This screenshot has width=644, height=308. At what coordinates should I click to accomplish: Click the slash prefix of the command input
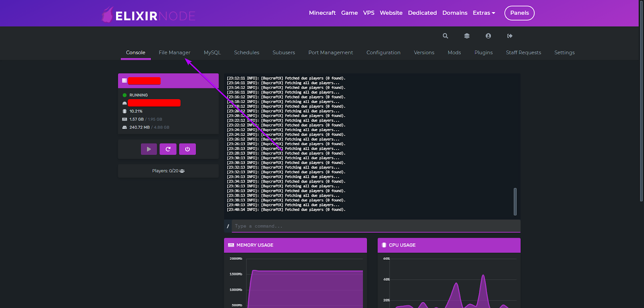pos(228,226)
